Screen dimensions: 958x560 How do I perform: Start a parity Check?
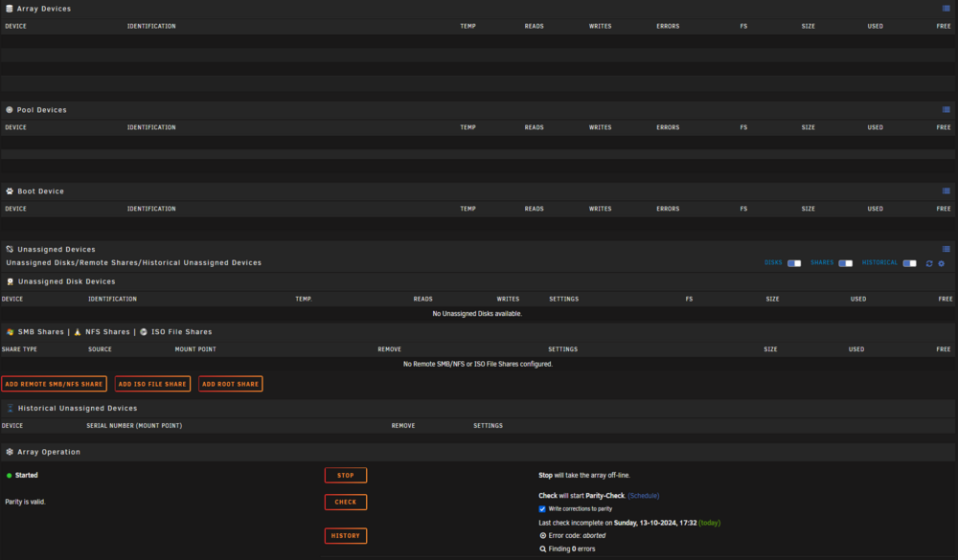point(346,502)
